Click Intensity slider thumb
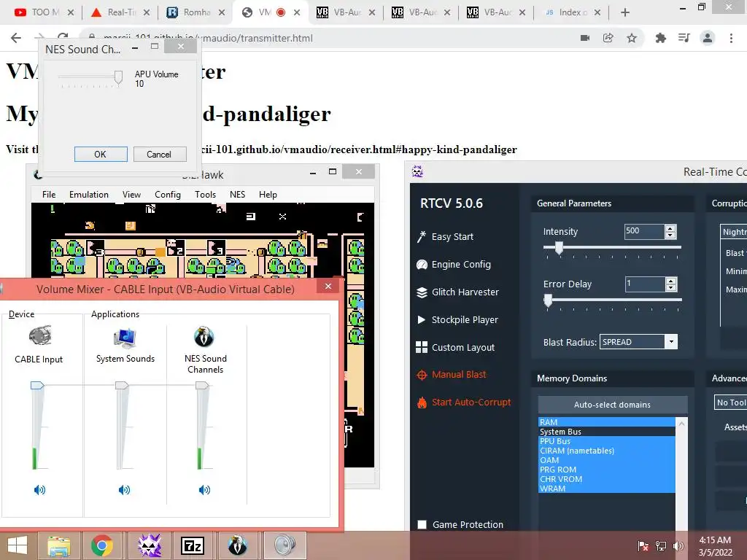This screenshot has width=747, height=560. tap(559, 248)
